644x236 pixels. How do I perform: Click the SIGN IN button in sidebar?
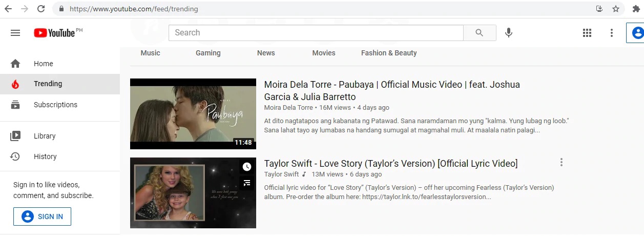click(x=43, y=217)
